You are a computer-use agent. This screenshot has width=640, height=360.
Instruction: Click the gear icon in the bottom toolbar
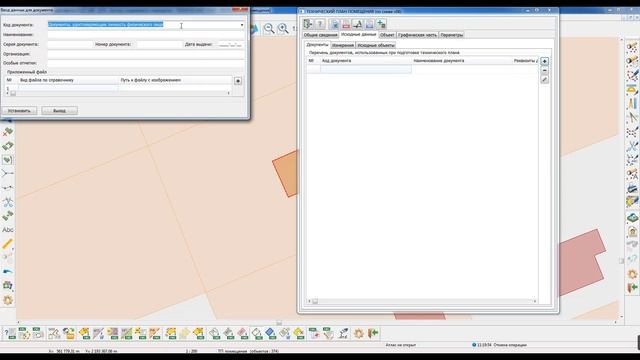[359, 333]
